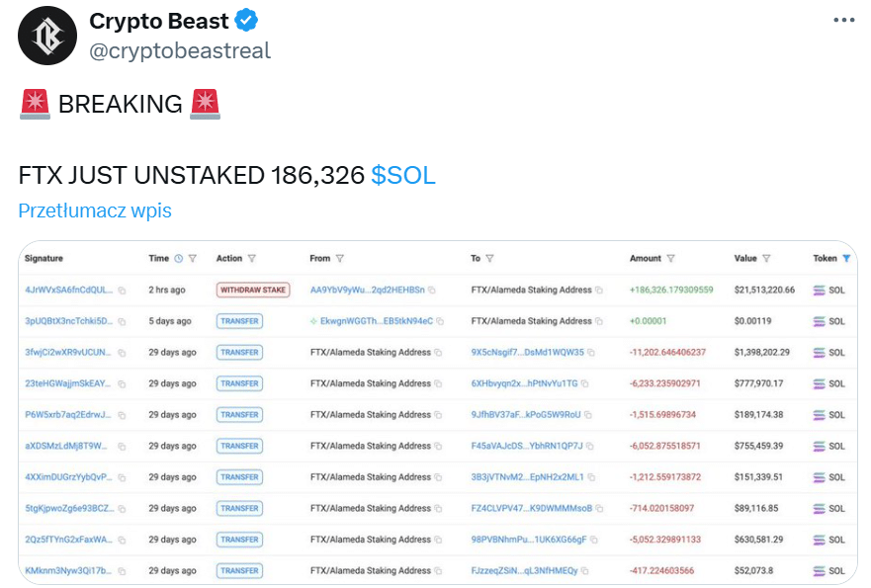Click SOL token icon in first row

[819, 290]
